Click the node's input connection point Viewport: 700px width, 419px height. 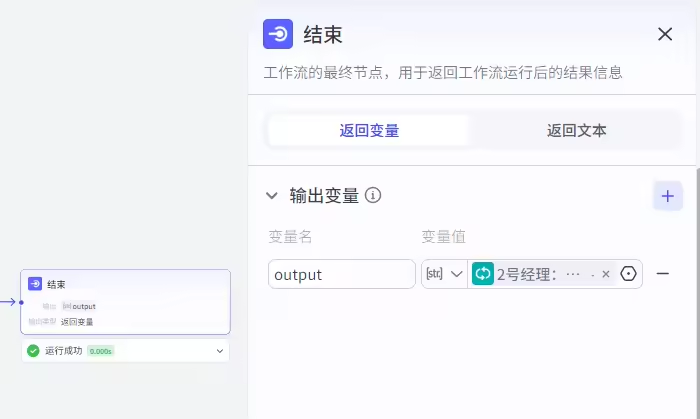point(21,301)
